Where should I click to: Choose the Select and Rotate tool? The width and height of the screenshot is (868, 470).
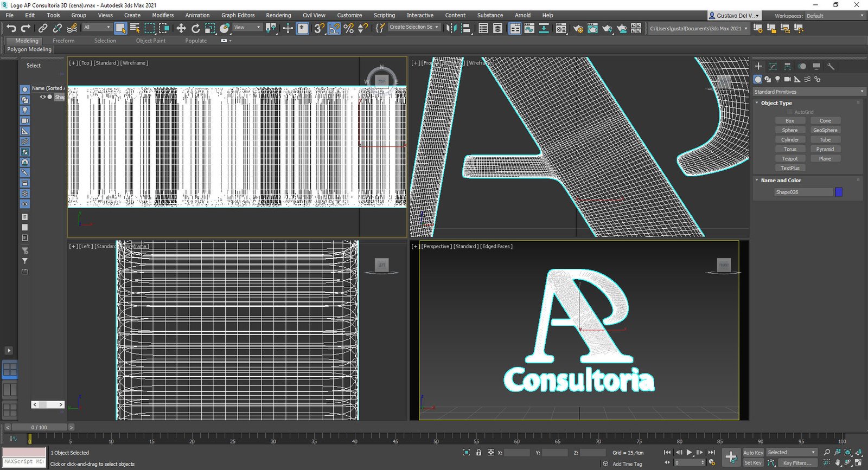[195, 28]
